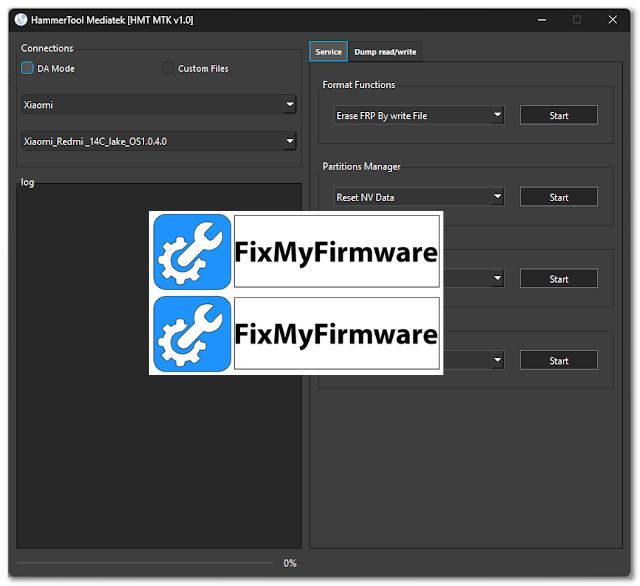The height and width of the screenshot is (586, 640).
Task: Switch to the Service tab
Action: 328,51
